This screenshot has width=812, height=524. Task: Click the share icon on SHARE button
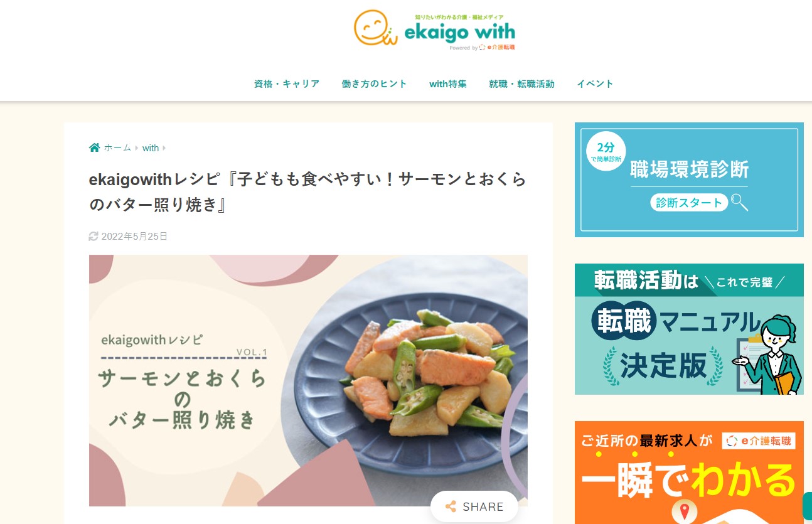(x=451, y=507)
